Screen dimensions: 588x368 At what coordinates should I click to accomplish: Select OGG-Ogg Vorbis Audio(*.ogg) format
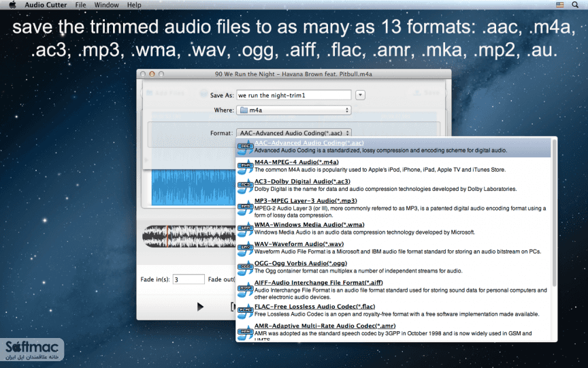point(394,267)
